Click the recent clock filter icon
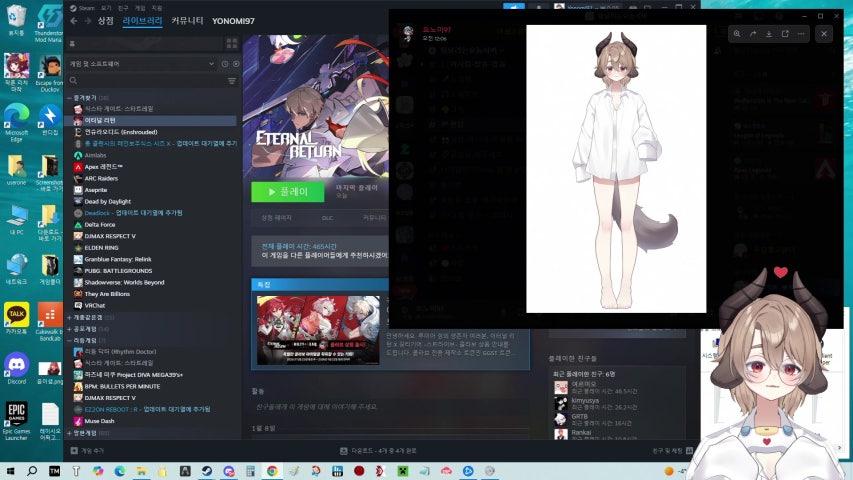The width and height of the screenshot is (853, 480). point(225,64)
